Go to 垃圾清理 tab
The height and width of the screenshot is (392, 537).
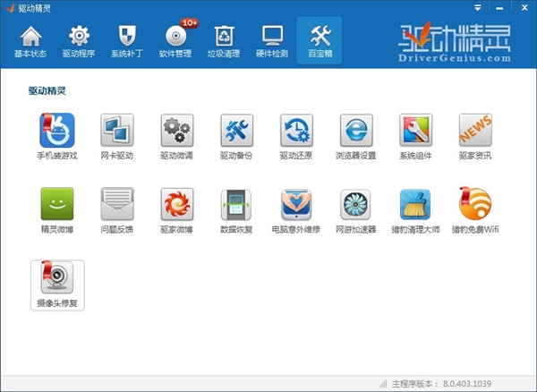click(224, 41)
